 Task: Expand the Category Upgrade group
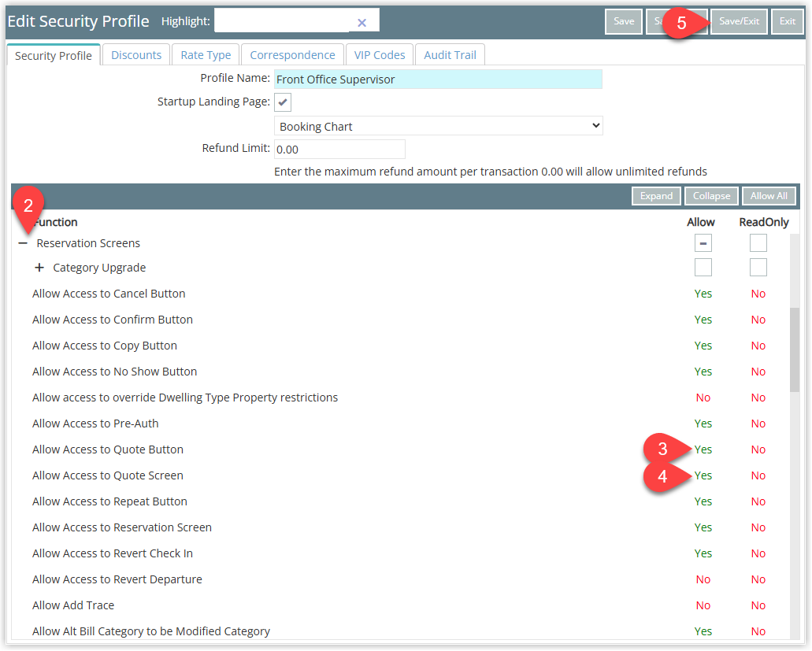click(39, 268)
